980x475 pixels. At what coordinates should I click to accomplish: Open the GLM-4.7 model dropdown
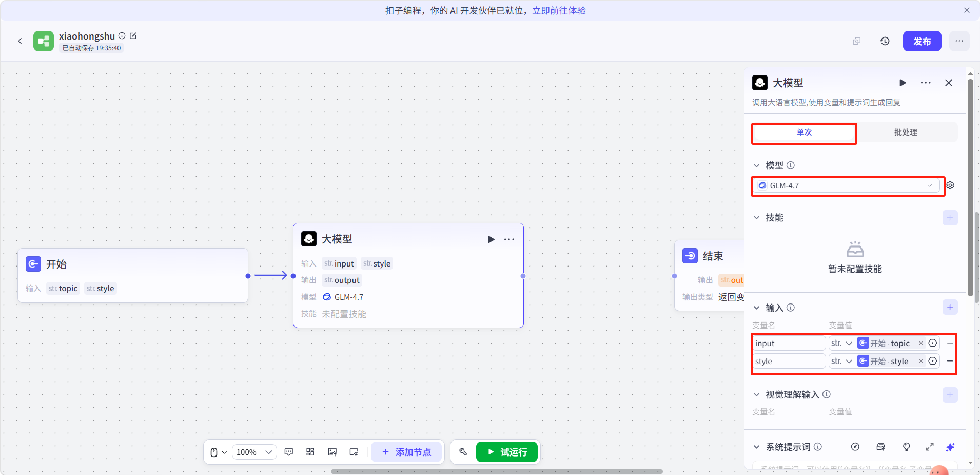[x=846, y=186]
